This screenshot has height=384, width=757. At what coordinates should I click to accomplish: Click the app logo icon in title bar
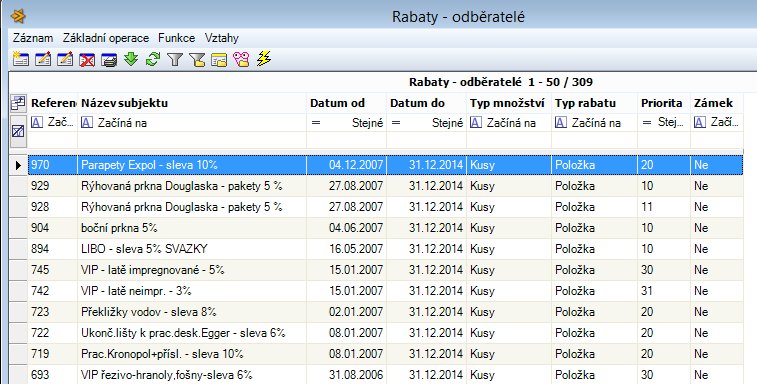click(18, 16)
